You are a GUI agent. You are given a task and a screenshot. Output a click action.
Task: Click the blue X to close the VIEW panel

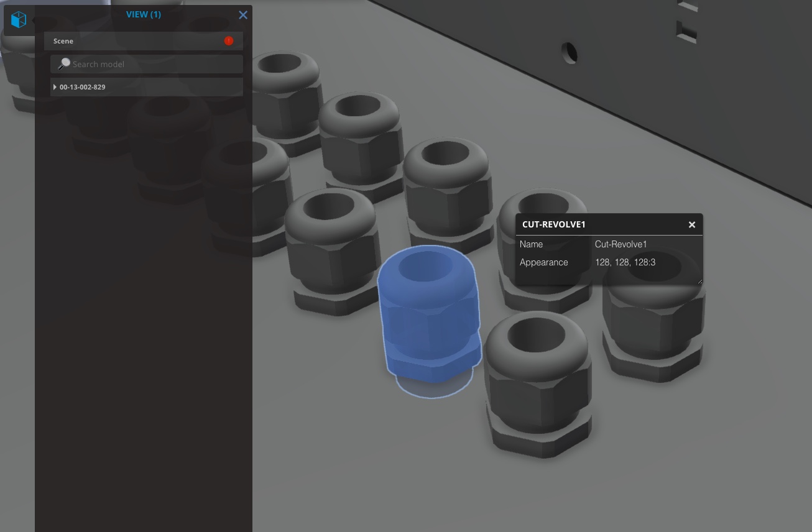243,15
